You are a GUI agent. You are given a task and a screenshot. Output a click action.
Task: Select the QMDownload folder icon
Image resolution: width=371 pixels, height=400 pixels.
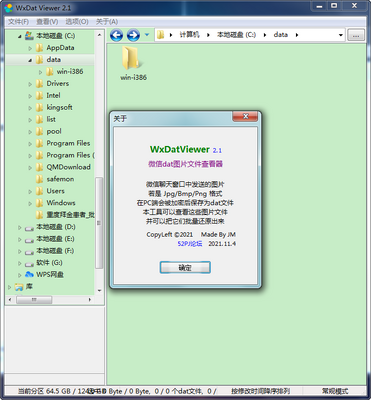point(39,167)
